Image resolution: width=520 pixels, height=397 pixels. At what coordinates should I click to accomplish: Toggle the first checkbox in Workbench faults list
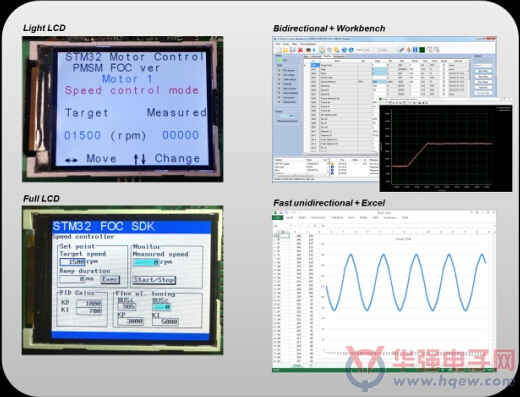click(x=279, y=70)
